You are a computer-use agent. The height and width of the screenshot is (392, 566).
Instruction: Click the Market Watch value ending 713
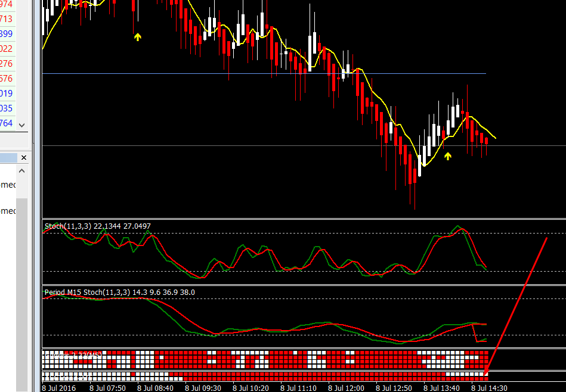(6, 18)
